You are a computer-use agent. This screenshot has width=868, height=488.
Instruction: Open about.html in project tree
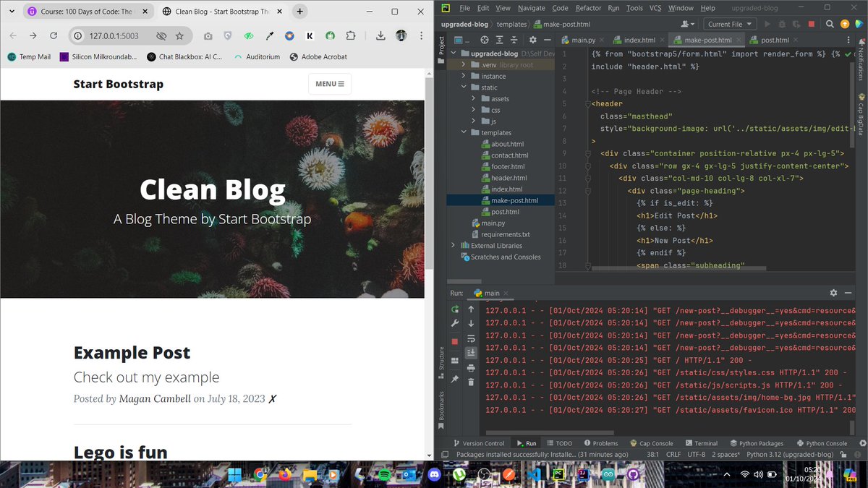(507, 144)
